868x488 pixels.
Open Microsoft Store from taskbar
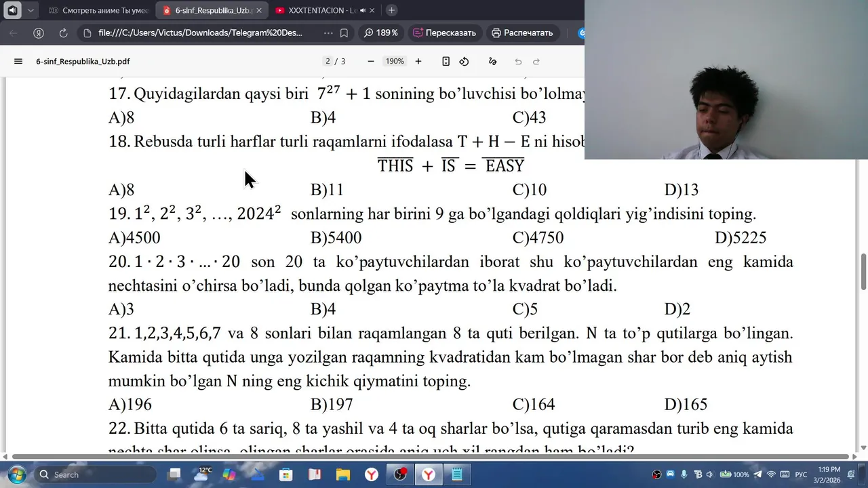(x=285, y=474)
